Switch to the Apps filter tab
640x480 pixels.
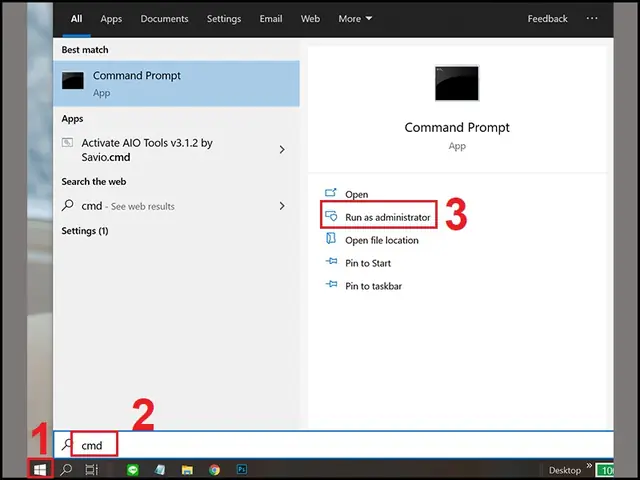point(111,19)
